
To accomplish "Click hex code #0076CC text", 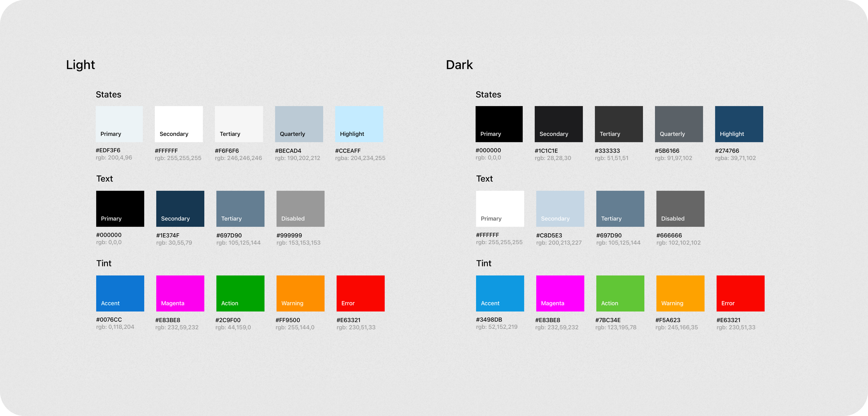I will click(109, 320).
